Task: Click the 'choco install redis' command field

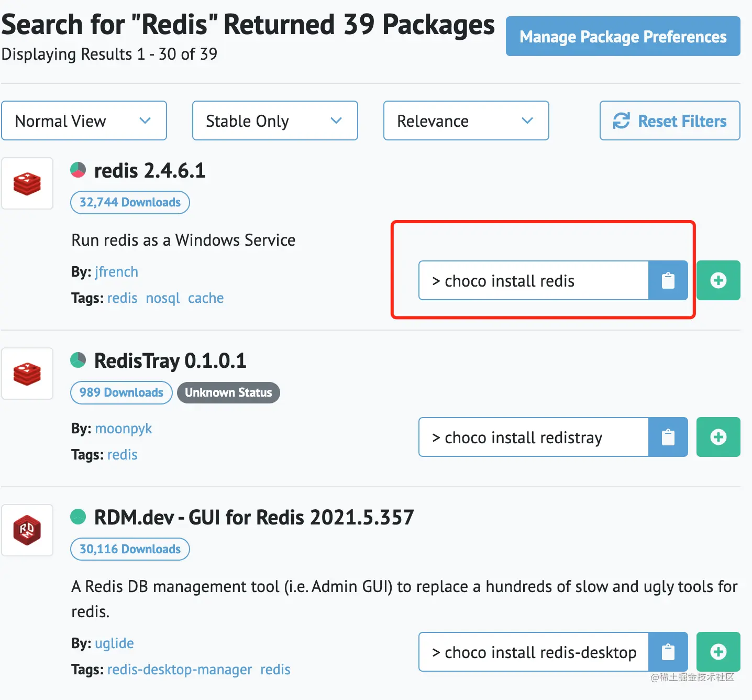Action: click(533, 280)
